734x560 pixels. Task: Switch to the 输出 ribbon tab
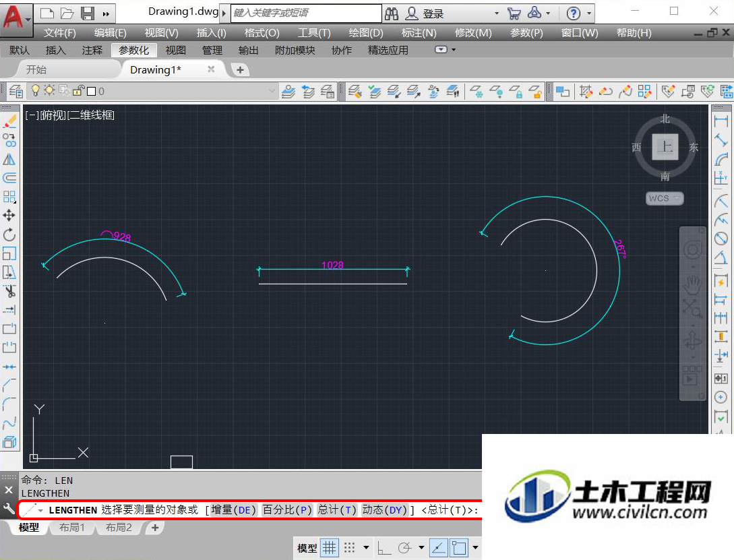pyautogui.click(x=248, y=50)
